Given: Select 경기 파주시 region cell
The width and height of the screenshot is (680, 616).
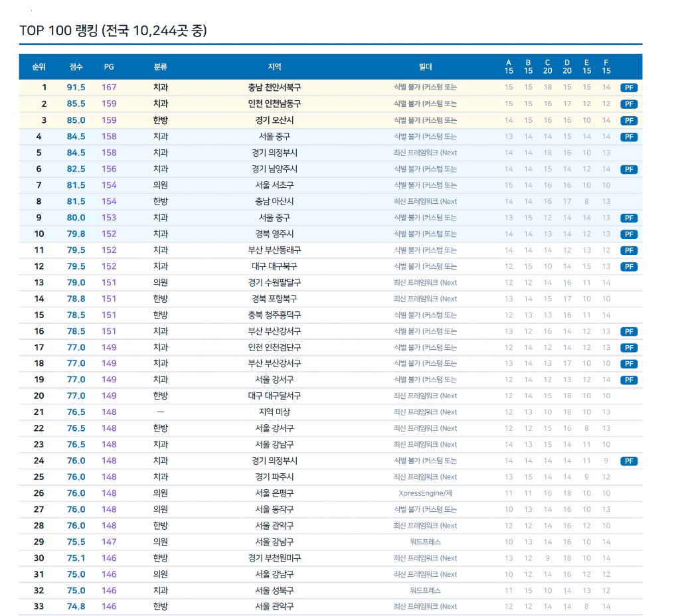Looking at the screenshot, I should pyautogui.click(x=274, y=477).
